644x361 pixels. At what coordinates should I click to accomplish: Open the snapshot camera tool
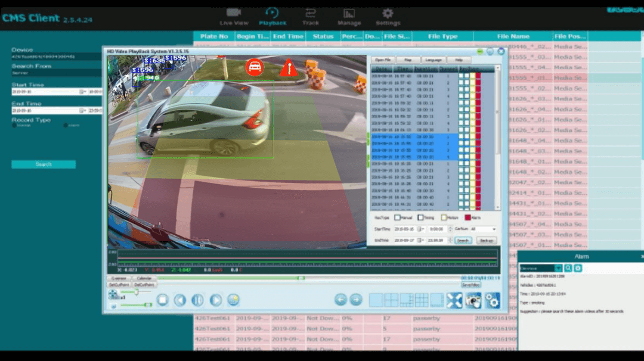pos(473,301)
